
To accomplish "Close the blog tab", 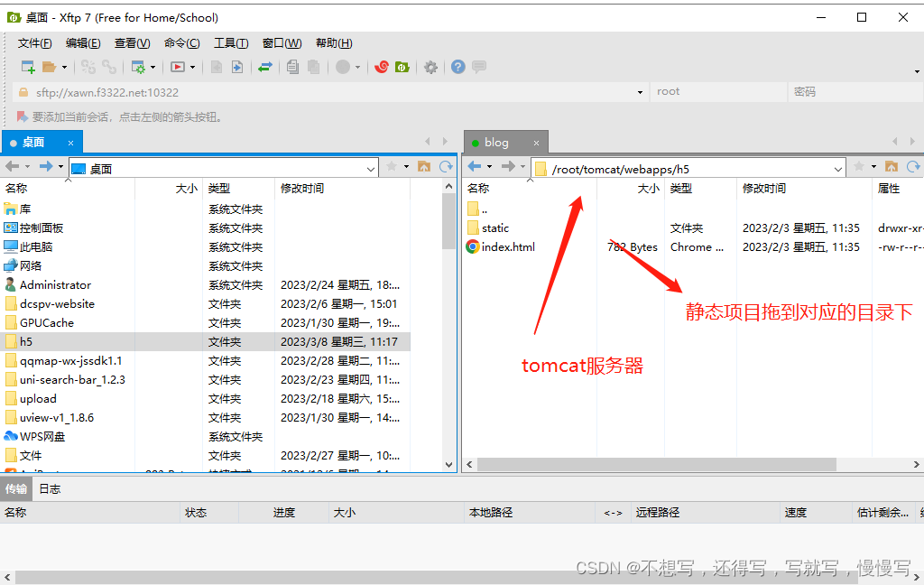I will [x=536, y=143].
